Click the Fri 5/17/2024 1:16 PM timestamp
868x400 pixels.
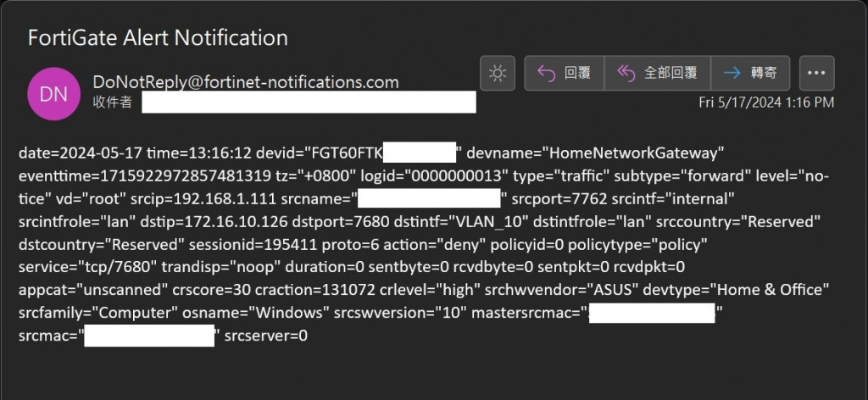coord(766,103)
